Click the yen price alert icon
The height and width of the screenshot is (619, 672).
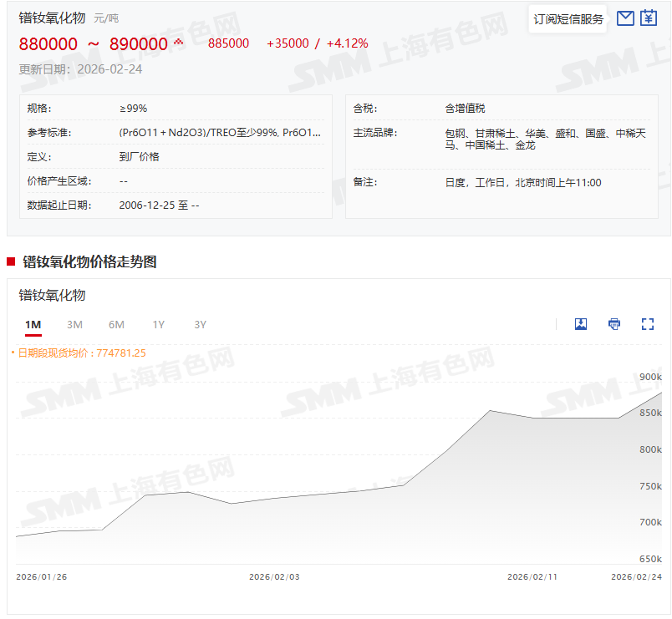(x=649, y=18)
